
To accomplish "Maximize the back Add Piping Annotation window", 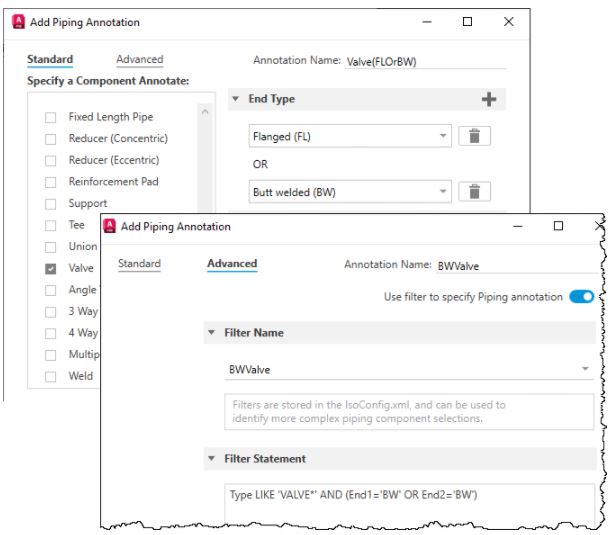I will pyautogui.click(x=467, y=22).
